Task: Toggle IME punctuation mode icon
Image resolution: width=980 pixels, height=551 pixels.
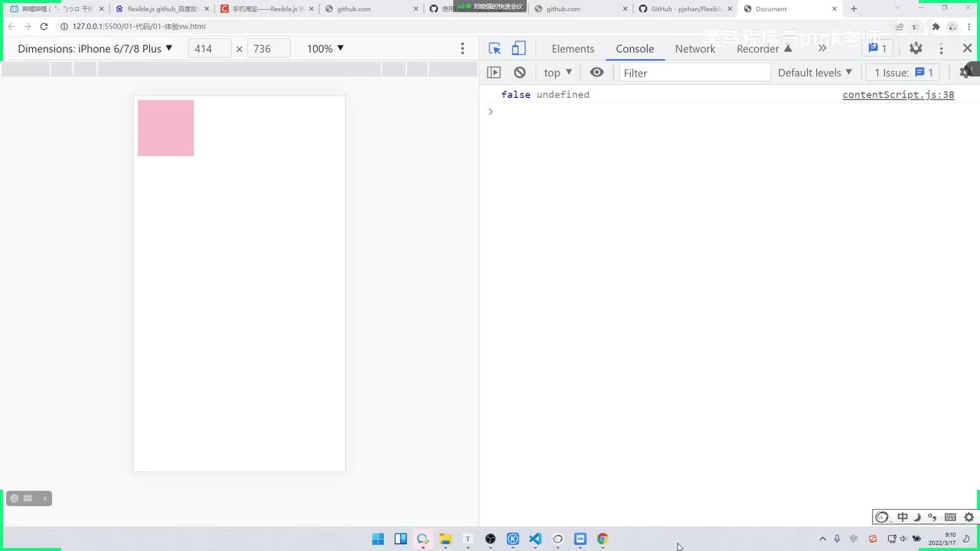Action: pos(933,517)
